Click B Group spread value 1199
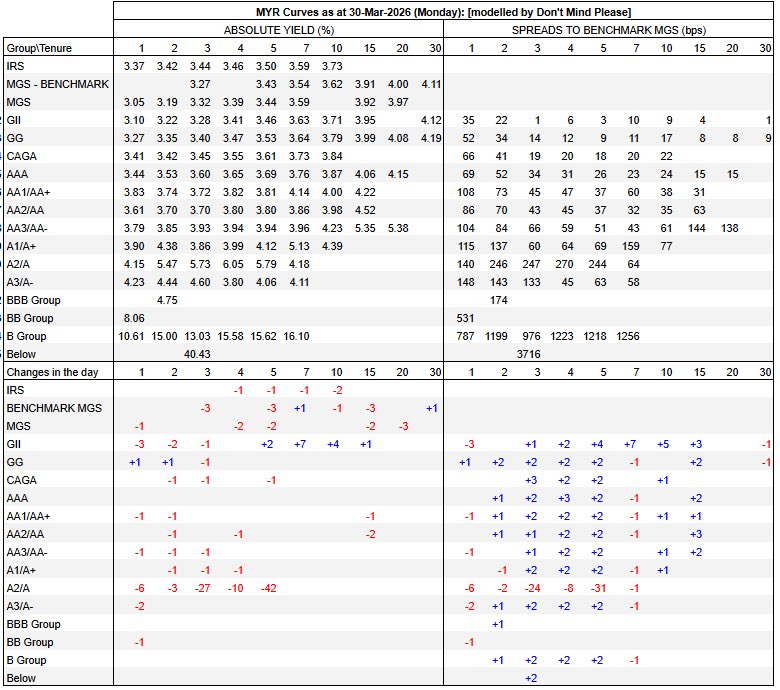This screenshot has height=690, width=780. coord(496,336)
